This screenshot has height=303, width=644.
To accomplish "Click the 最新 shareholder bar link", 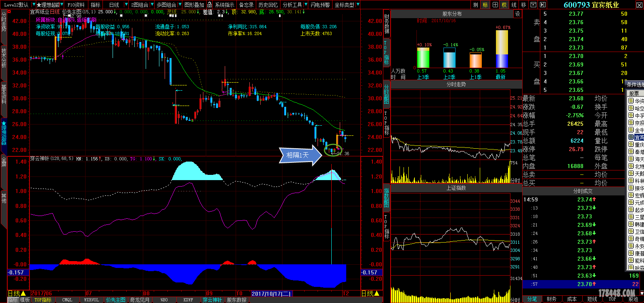I will coord(500,77).
